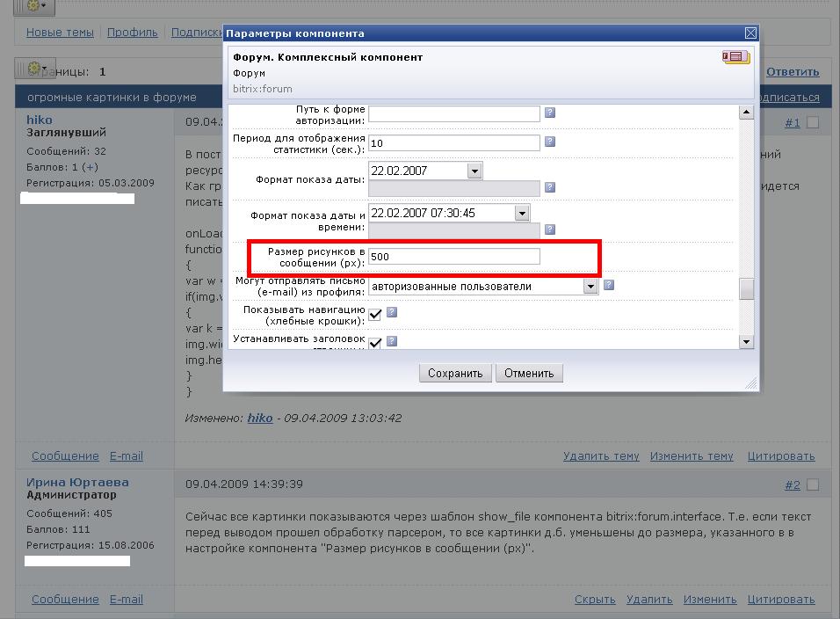Click the dialog's vertical scrollbar thumb
This screenshot has width=840, height=619.
746,288
